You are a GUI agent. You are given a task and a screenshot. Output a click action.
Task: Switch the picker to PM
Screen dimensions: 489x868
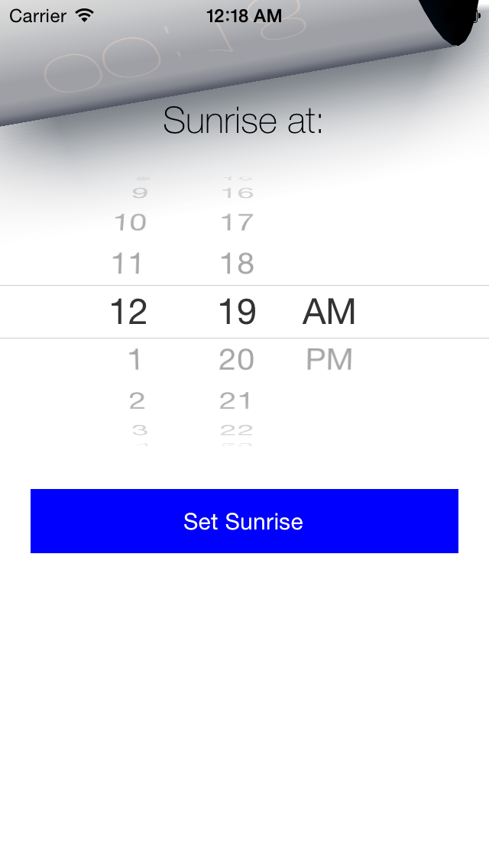pos(329,359)
